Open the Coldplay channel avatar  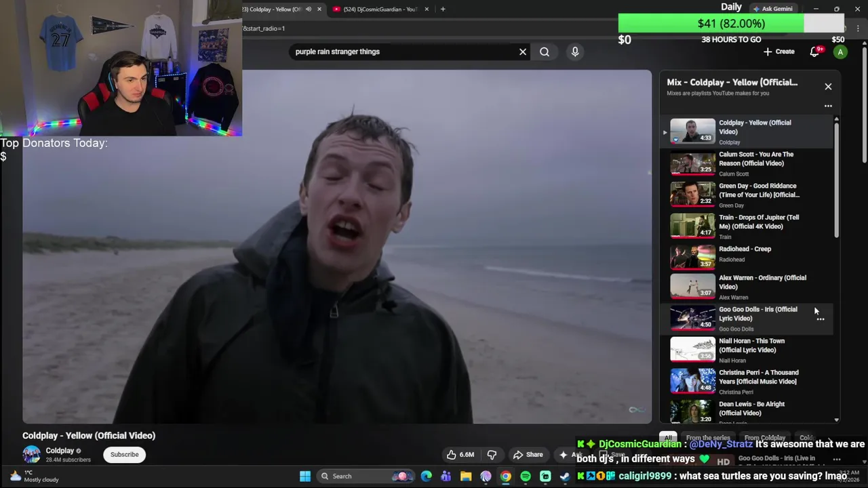pos(31,455)
